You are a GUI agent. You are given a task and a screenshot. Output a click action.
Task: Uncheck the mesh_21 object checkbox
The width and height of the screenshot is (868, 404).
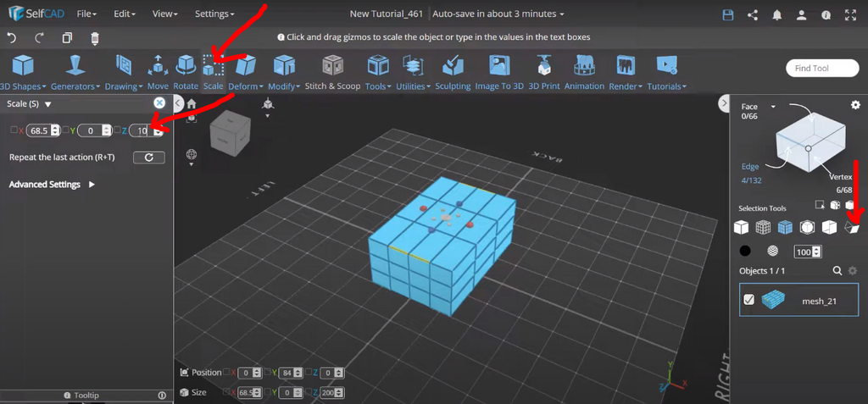click(x=749, y=300)
